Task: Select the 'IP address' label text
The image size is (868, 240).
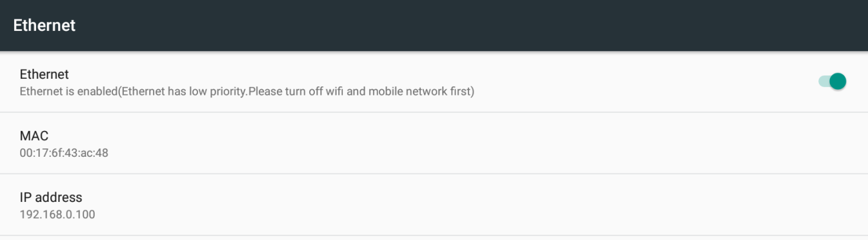Action: (x=51, y=197)
